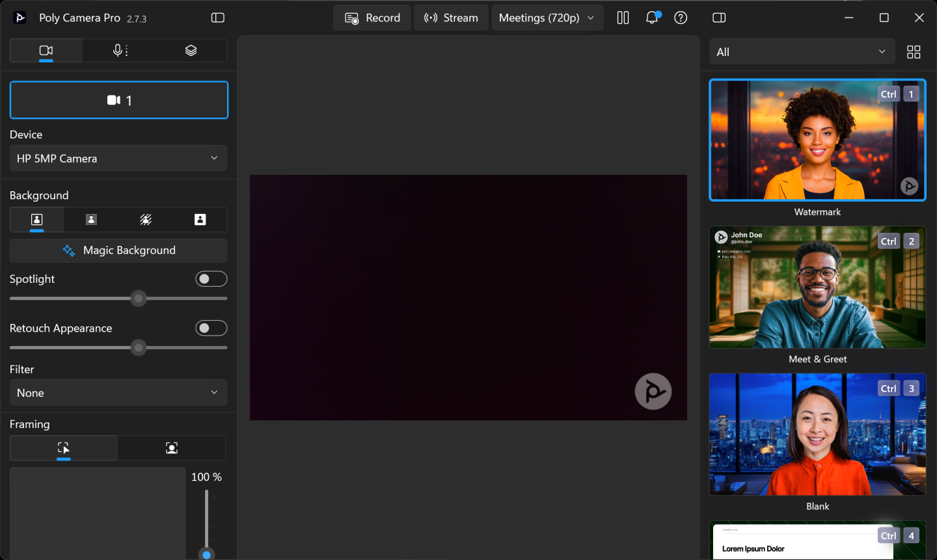This screenshot has height=560, width=937.
Task: Open the notifications bell icon
Action: tap(652, 18)
